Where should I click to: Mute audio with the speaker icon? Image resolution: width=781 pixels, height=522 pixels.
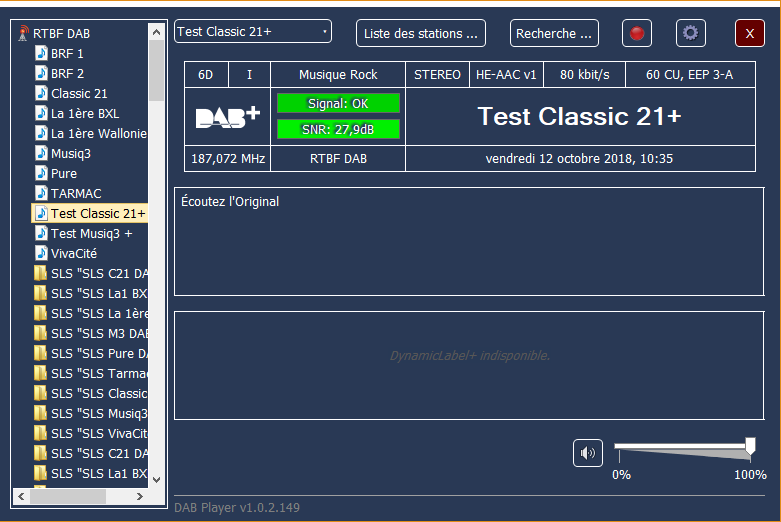588,453
